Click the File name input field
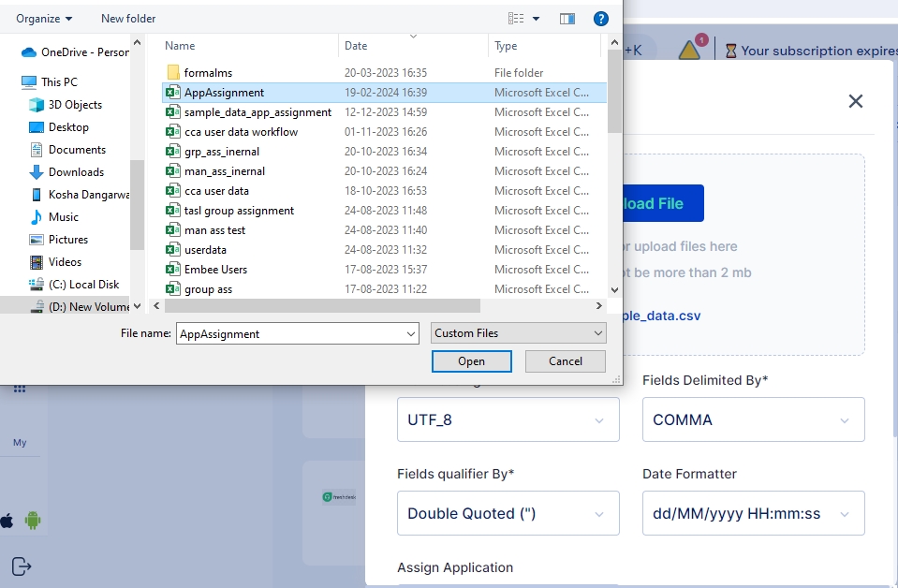This screenshot has height=588, width=898. point(290,333)
